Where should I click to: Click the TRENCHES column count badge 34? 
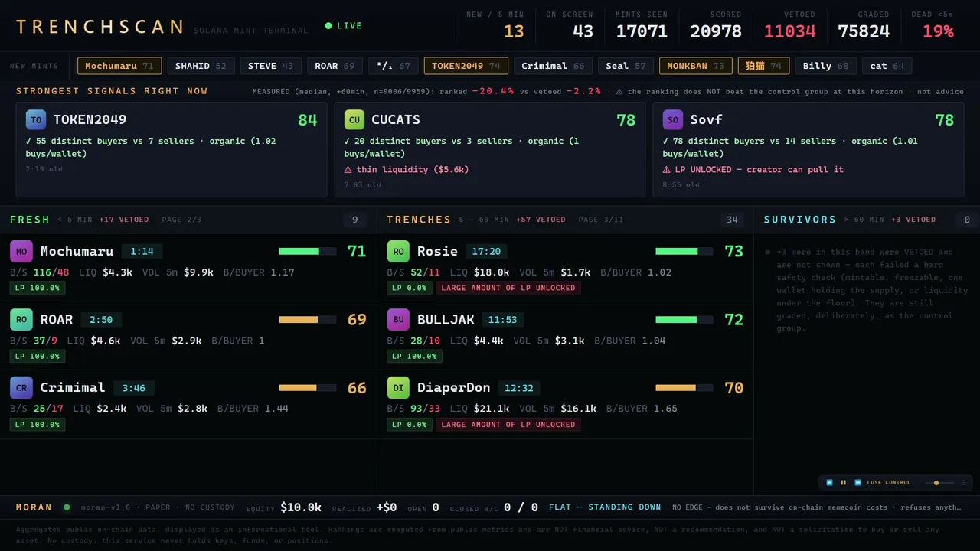(x=731, y=220)
